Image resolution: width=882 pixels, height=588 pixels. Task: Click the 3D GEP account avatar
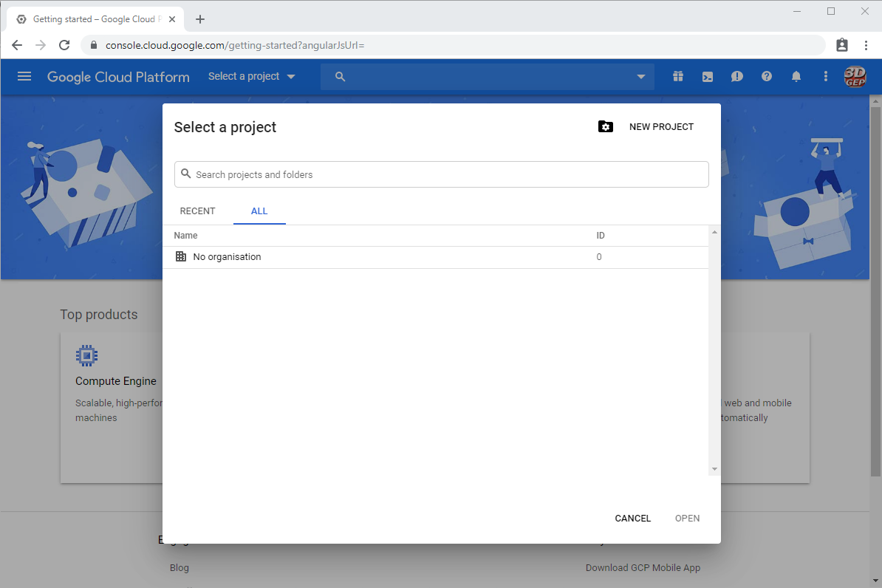[x=855, y=77]
